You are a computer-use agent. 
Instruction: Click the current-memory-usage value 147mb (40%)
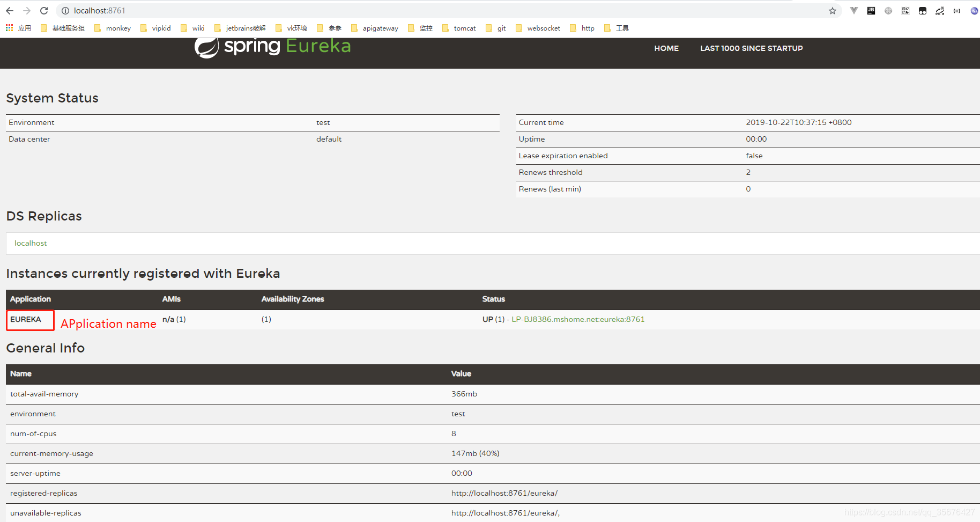(x=476, y=453)
